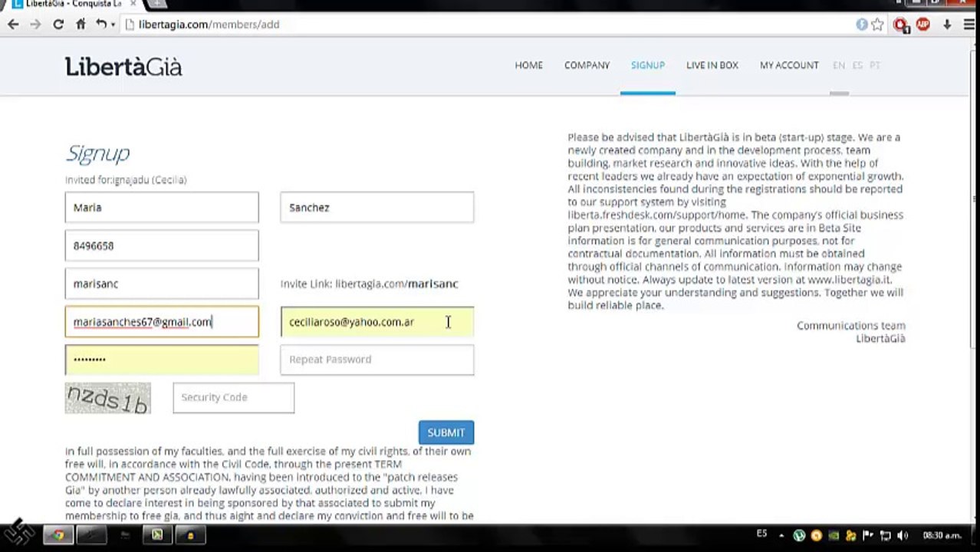Open the browser home icon
980x552 pixels.
[x=81, y=25]
